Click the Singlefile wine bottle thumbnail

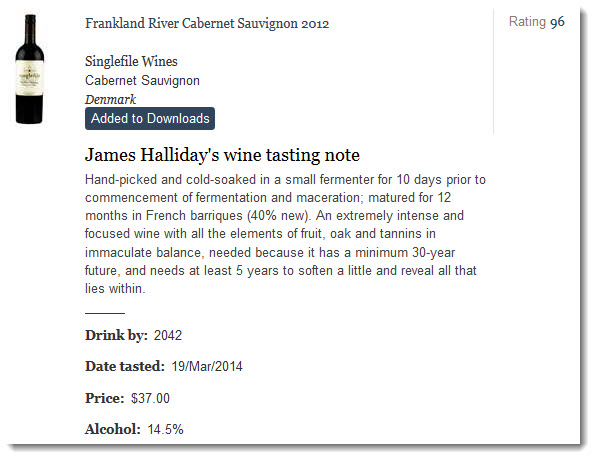point(30,69)
